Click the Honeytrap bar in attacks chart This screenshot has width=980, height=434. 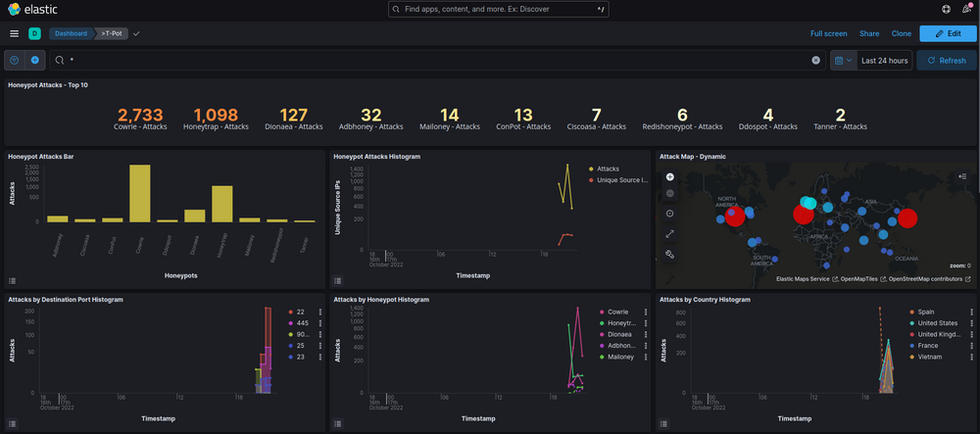click(x=221, y=204)
